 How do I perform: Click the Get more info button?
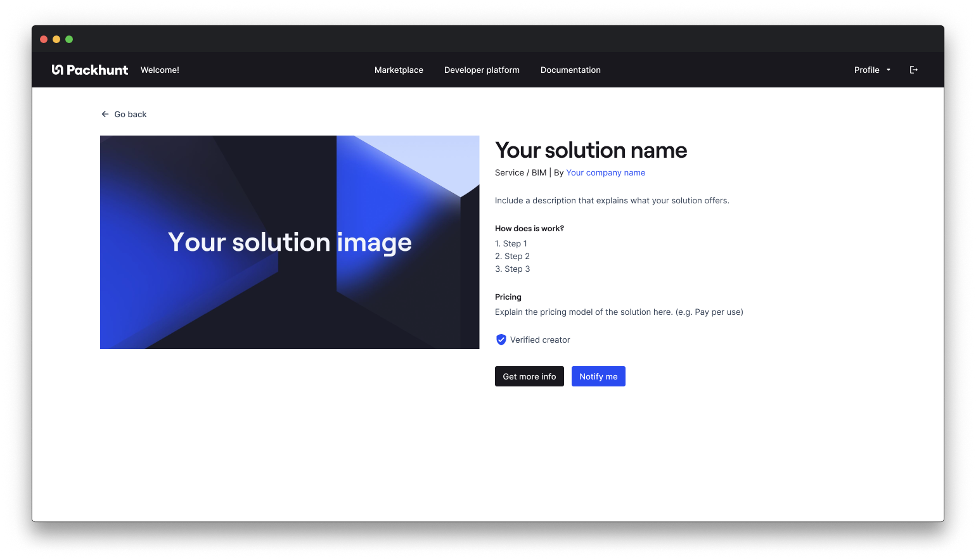529,376
